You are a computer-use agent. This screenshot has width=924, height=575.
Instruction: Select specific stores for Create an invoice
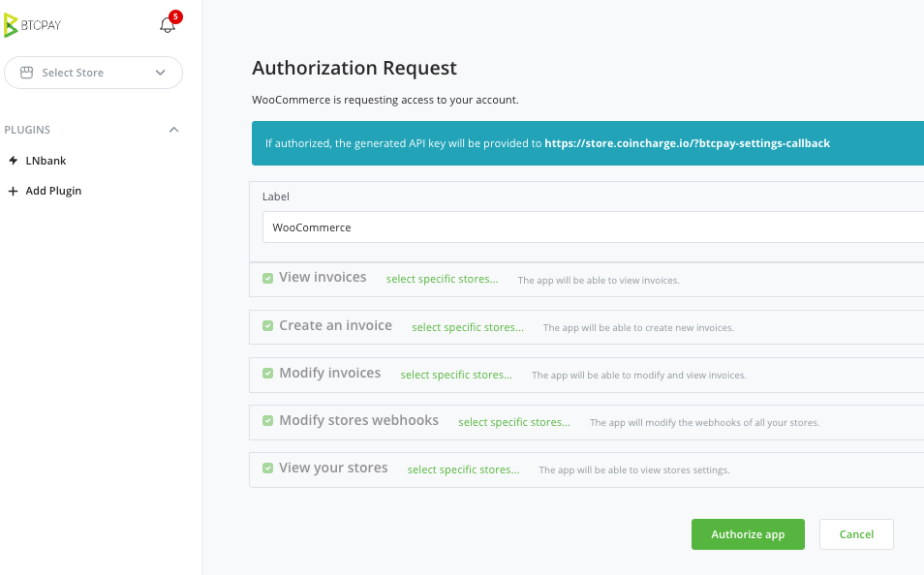point(467,327)
